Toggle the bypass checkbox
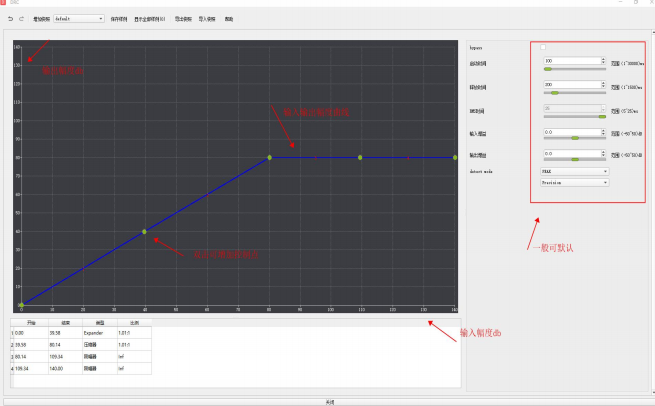The image size is (655, 406). click(543, 47)
